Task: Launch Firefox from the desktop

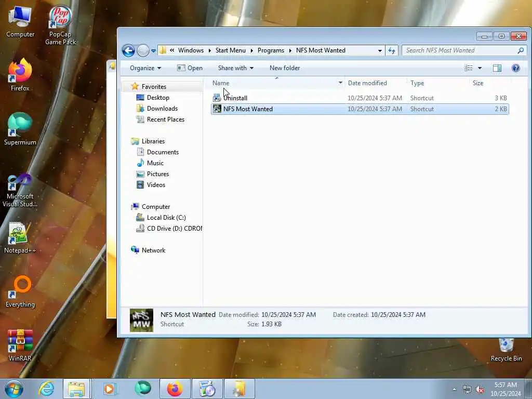Action: [20, 75]
